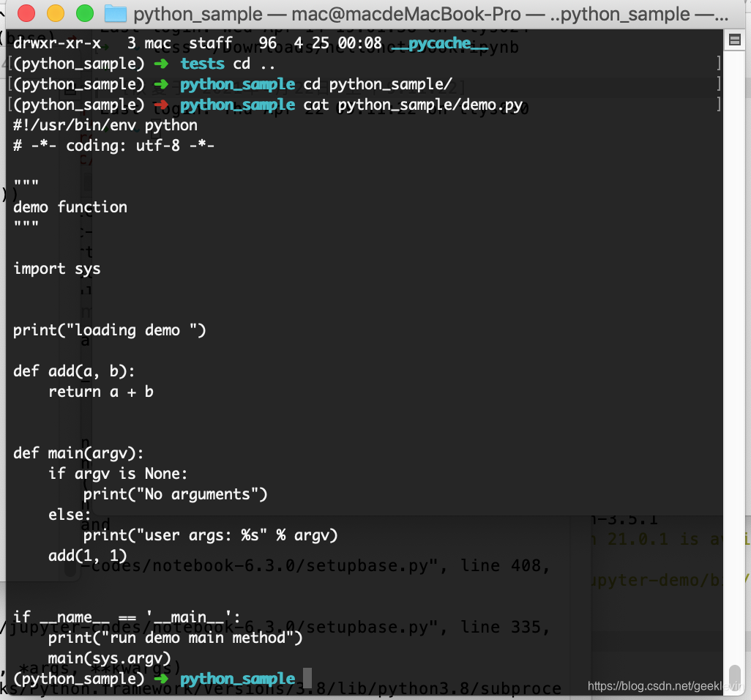Click the 'tests cd ..' command line

click(228, 64)
